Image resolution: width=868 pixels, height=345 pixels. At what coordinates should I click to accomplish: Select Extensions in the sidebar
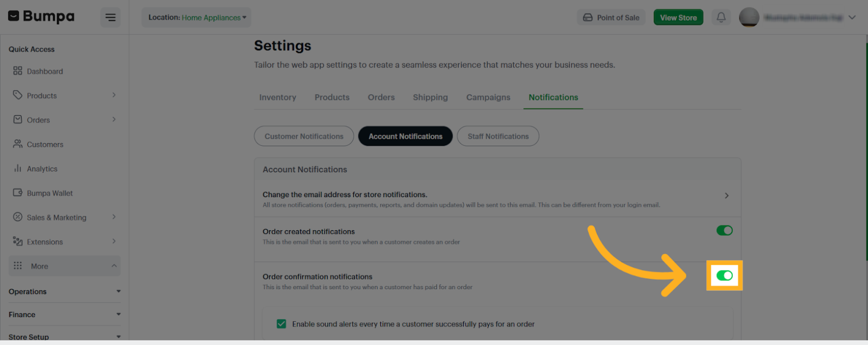point(46,241)
